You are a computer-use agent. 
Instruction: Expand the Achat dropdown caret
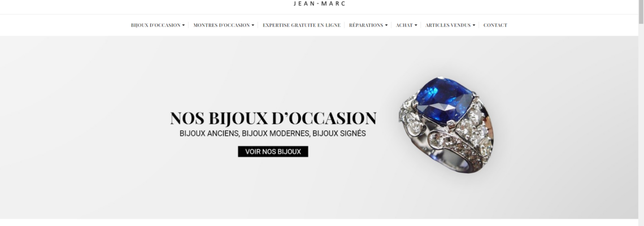coord(416,25)
